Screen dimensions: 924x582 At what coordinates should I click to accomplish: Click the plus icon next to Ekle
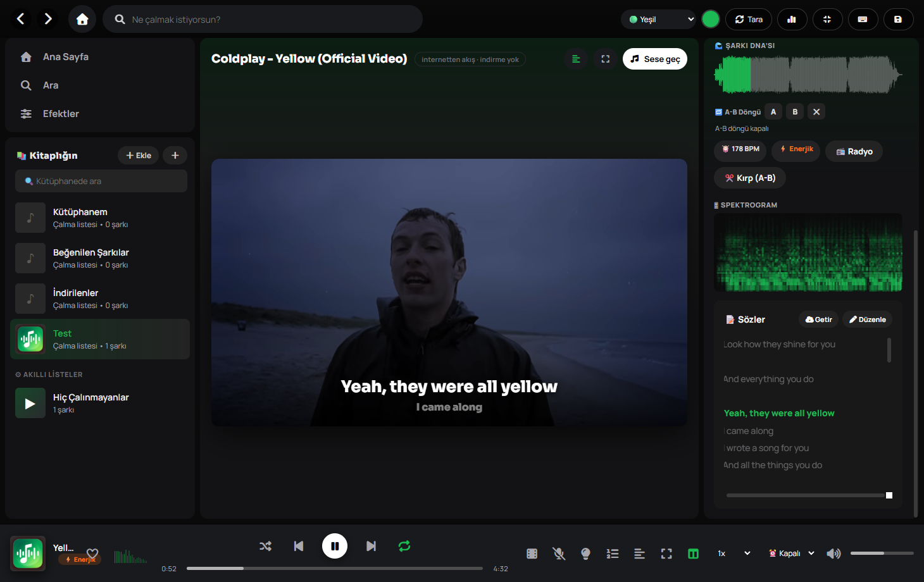coord(175,155)
